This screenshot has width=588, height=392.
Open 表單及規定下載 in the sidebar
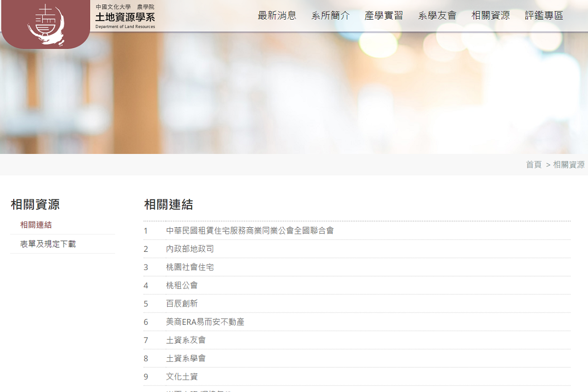coord(48,244)
